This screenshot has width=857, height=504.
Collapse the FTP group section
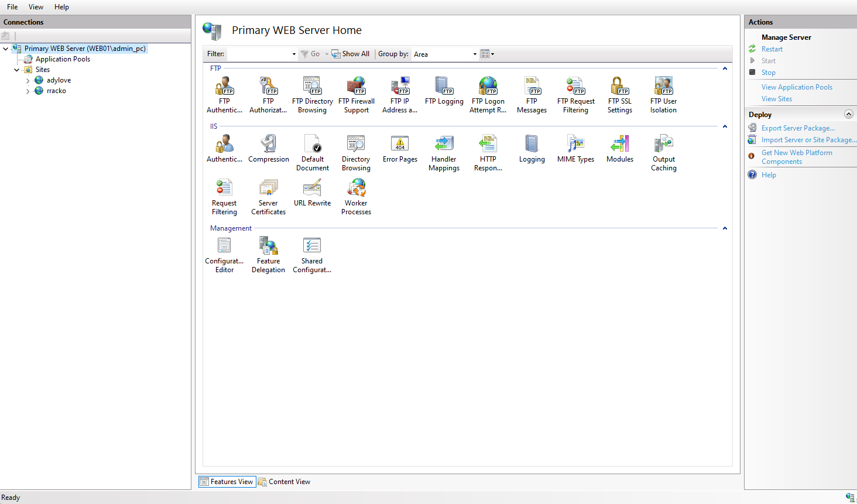[725, 68]
